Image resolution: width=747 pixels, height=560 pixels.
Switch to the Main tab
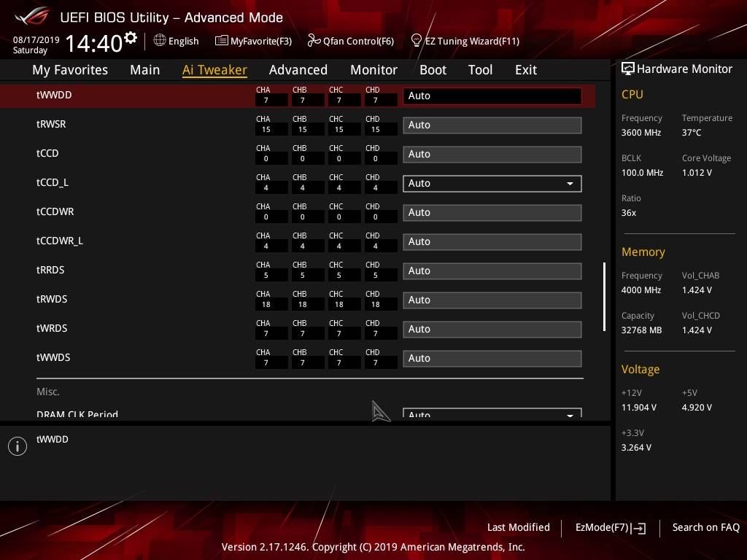point(145,70)
